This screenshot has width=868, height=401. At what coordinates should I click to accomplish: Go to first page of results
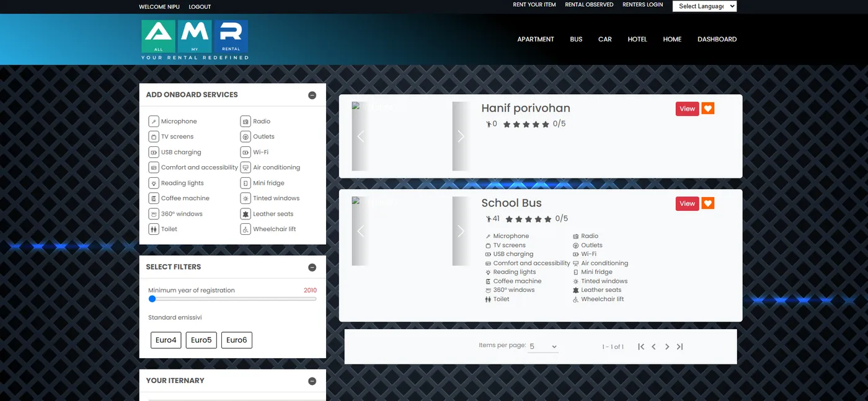(x=641, y=346)
